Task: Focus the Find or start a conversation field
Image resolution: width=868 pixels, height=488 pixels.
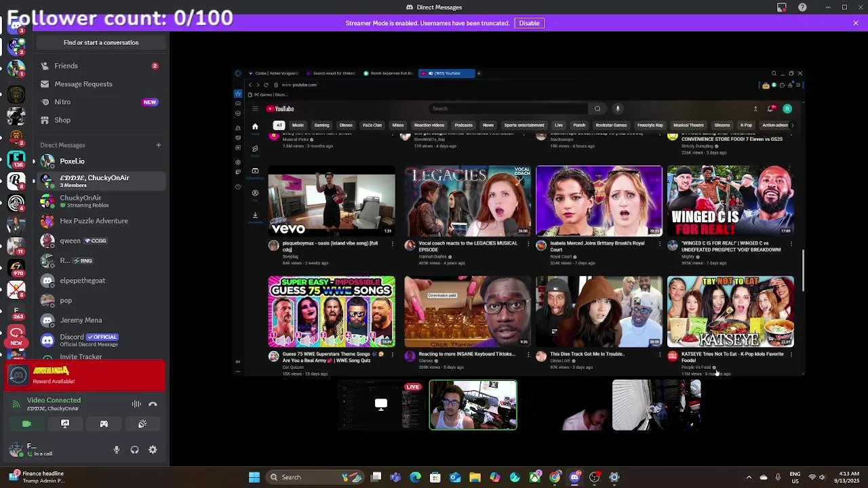Action: click(101, 43)
